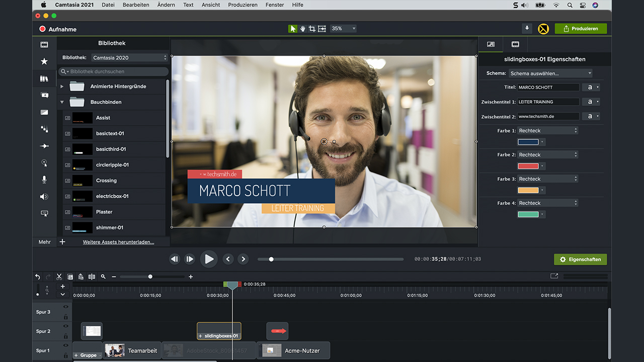Toggle the lock on Spur 2
Screen dimensions: 644x362
[x=65, y=336]
